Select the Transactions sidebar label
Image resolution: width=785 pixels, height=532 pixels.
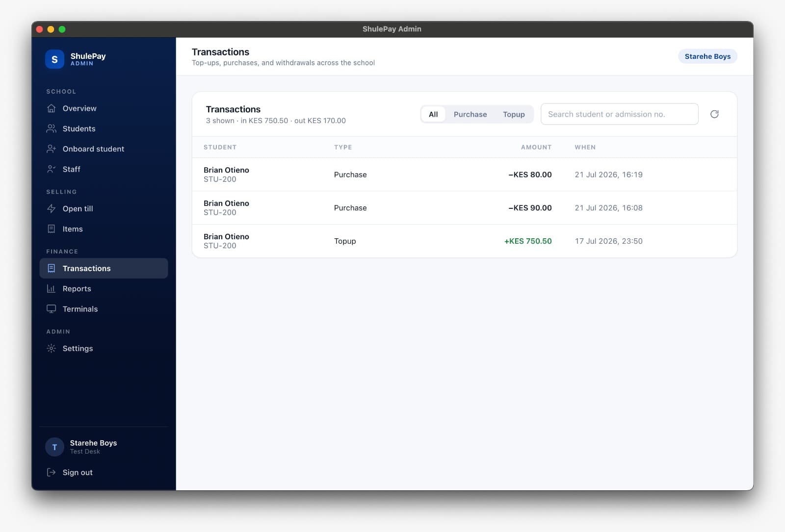86,268
